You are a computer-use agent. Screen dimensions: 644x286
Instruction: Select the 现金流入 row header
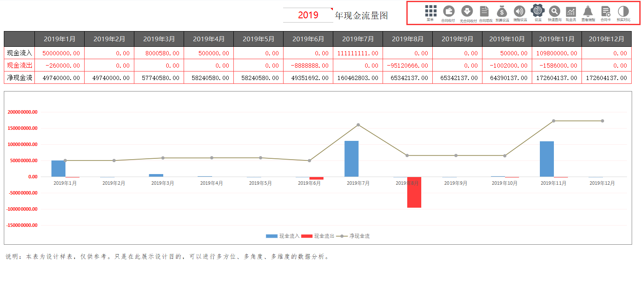19,53
